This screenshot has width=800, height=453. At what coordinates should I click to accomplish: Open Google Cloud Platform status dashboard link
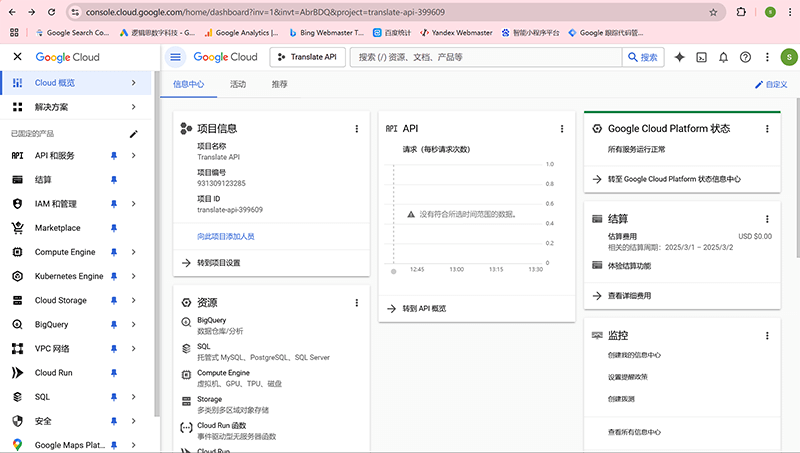tap(674, 180)
